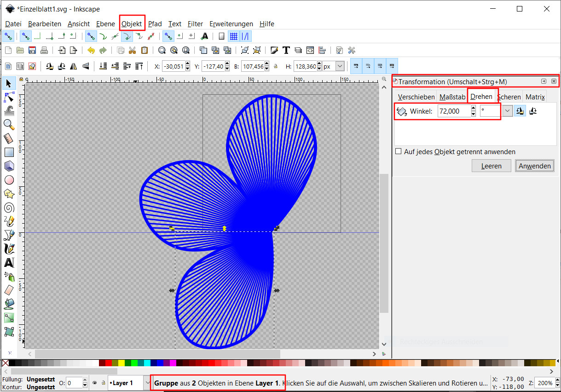Click the Save document floppy icon

click(x=32, y=50)
